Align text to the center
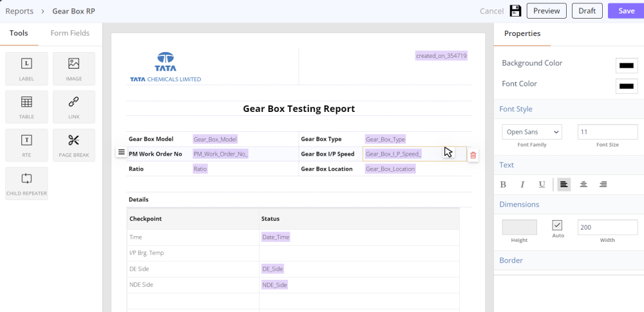This screenshot has width=644, height=312. (583, 185)
